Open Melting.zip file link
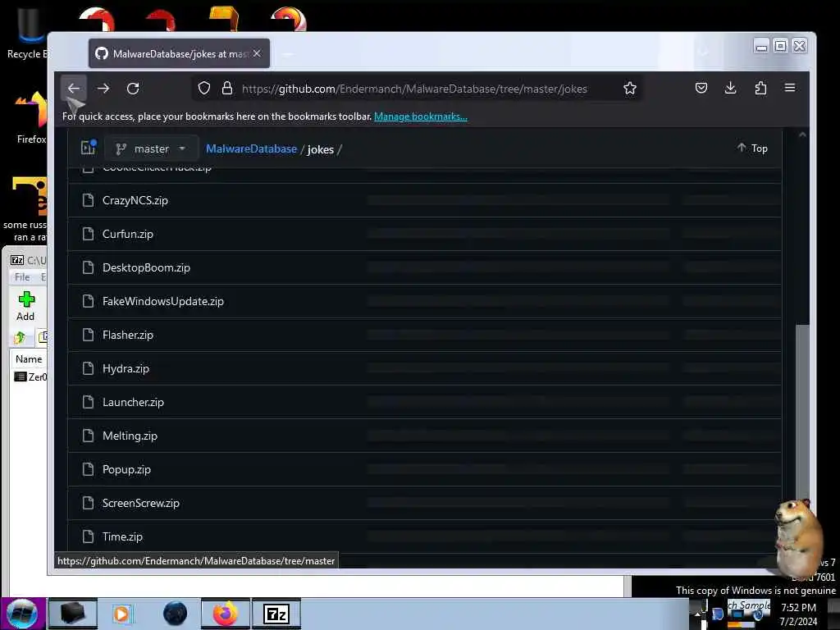840x630 pixels. pyautogui.click(x=130, y=436)
